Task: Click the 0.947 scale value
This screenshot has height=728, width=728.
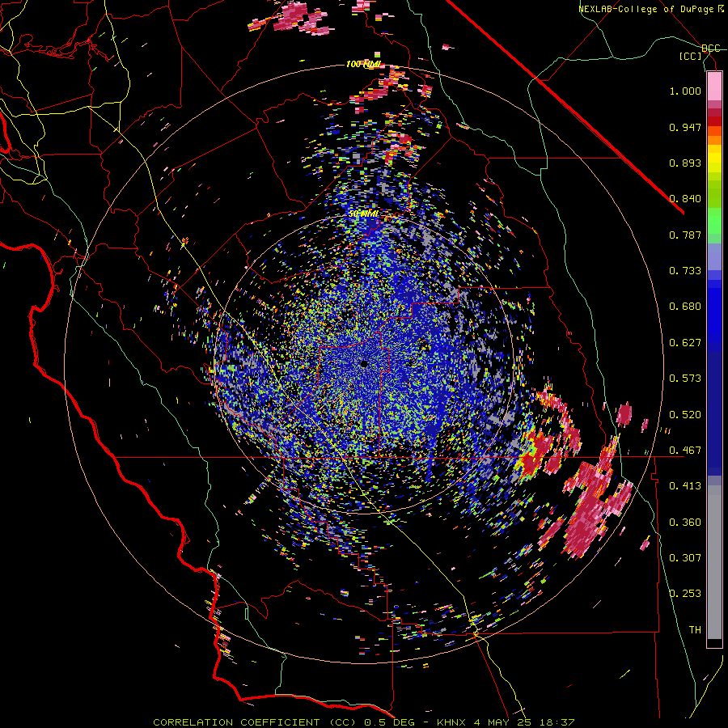Action: point(685,127)
